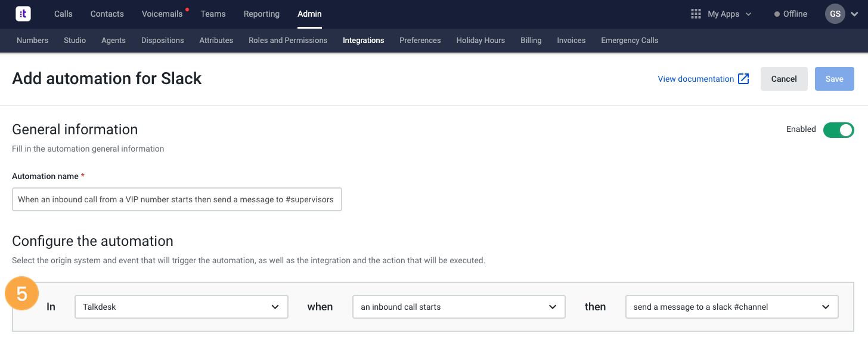868x339 pixels.
Task: Click the View documentation link
Action: [x=696, y=79]
